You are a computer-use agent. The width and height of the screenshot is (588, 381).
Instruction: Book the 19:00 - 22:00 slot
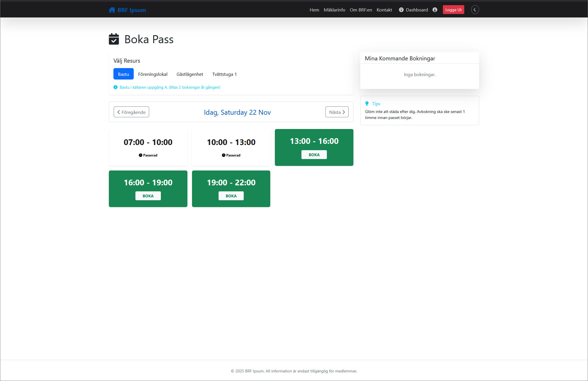(x=231, y=196)
